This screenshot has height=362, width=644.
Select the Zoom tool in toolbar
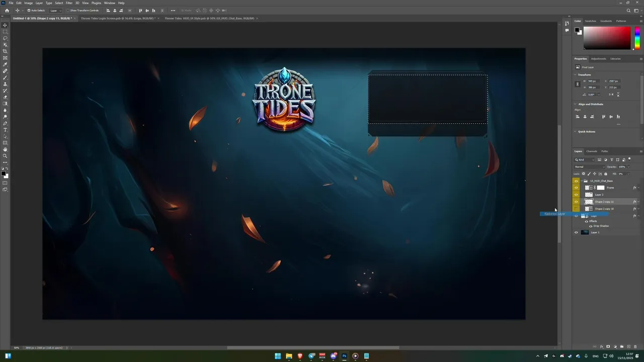[6, 156]
